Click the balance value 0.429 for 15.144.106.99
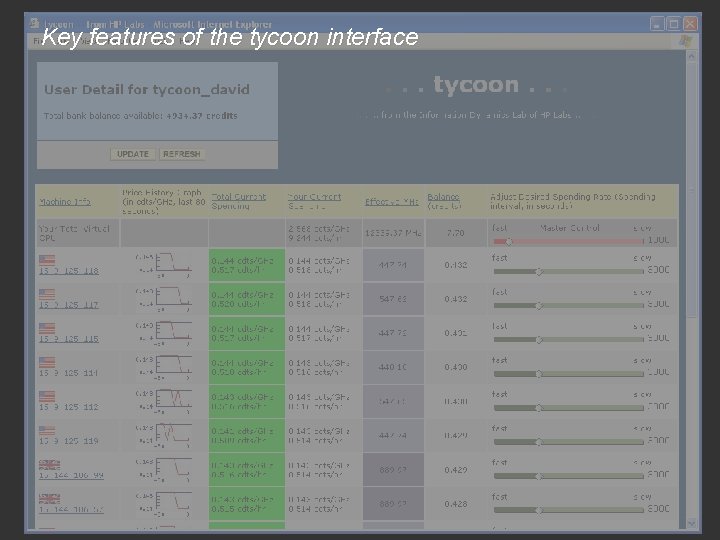Viewport: 720px width, 540px height. tap(456, 470)
